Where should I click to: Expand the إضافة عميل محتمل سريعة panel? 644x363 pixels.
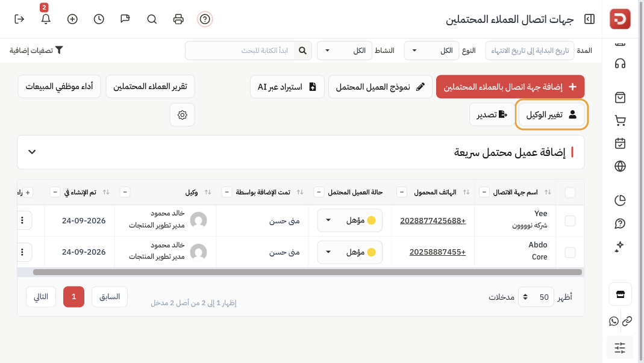coord(32,152)
